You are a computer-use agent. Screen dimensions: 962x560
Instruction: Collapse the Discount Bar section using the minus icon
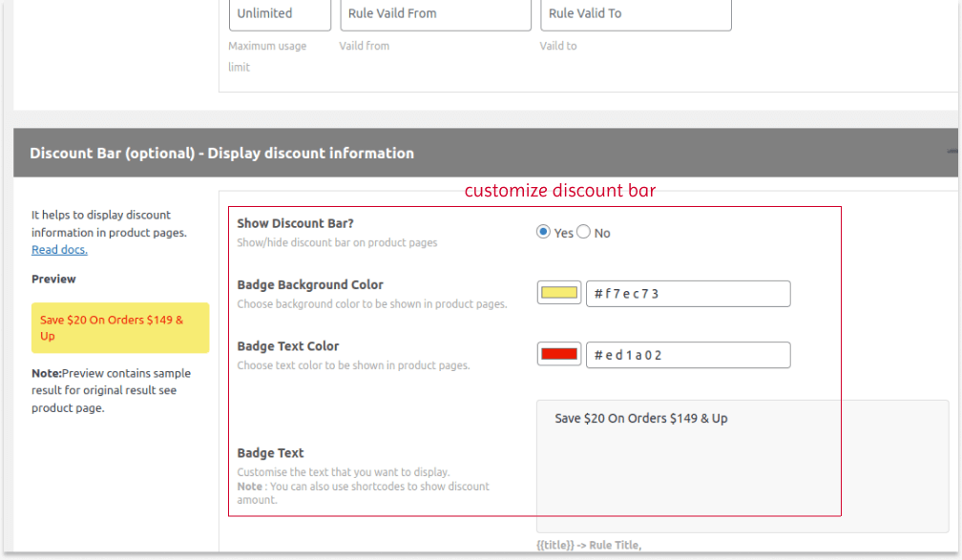(952, 153)
